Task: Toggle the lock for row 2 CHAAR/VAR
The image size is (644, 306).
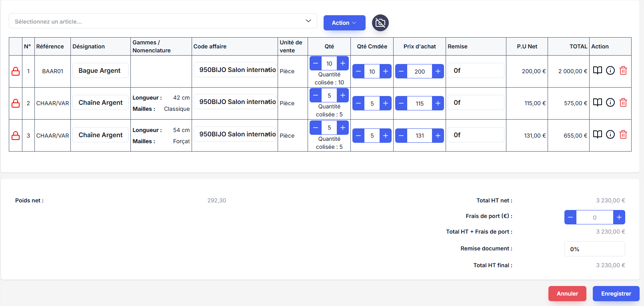Action: pos(16,103)
